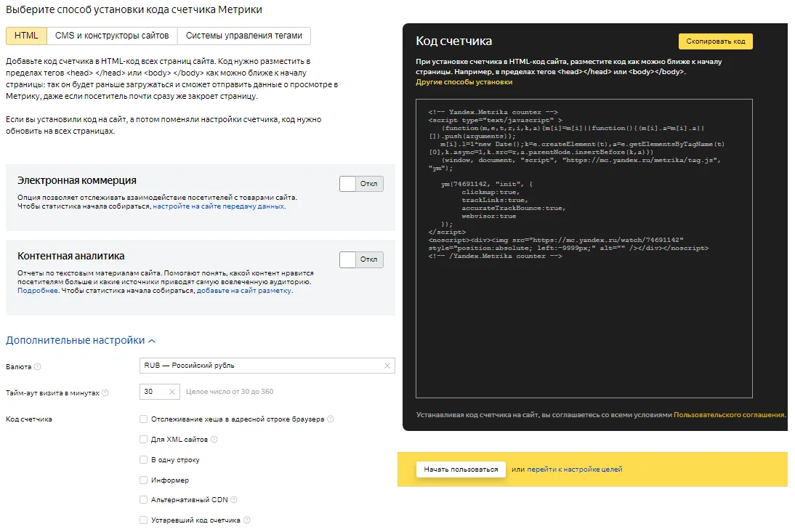Open help icon for Альтернативный CDN
795x532 pixels.
pyautogui.click(x=234, y=500)
